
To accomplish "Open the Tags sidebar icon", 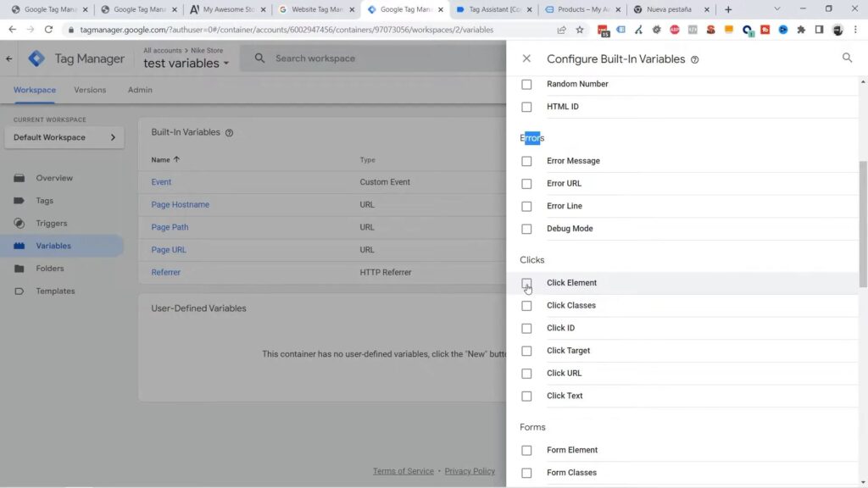I will 19,201.
